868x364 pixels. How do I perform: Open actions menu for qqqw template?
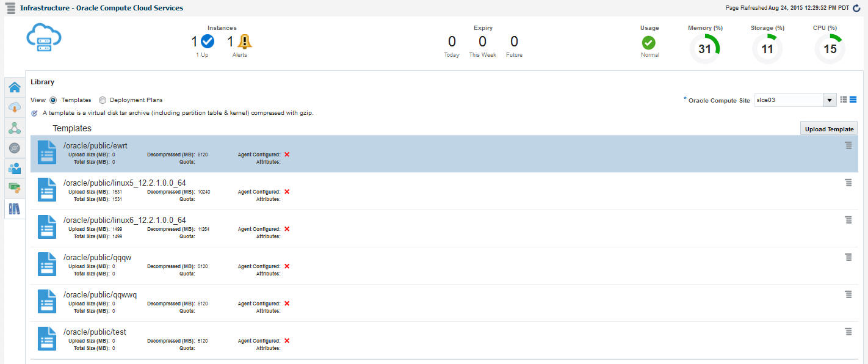[848, 257]
